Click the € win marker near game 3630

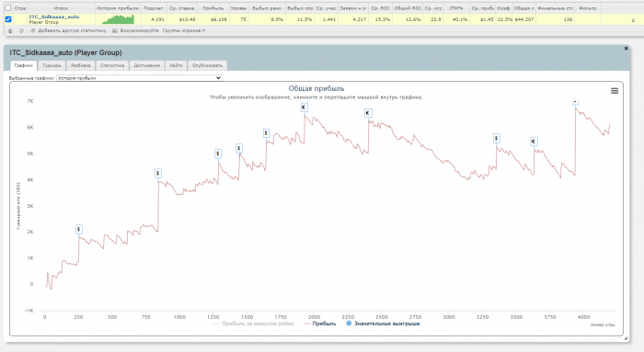tap(534, 142)
